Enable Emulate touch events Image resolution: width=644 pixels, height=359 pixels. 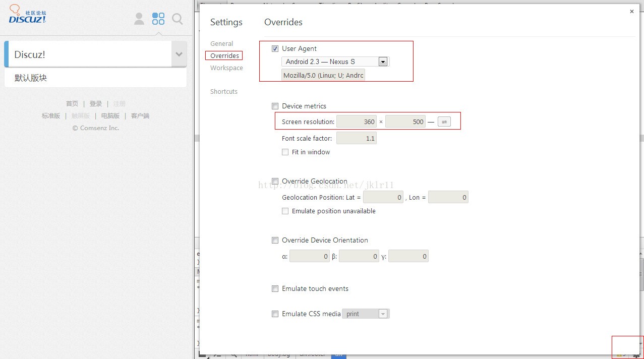coord(275,289)
